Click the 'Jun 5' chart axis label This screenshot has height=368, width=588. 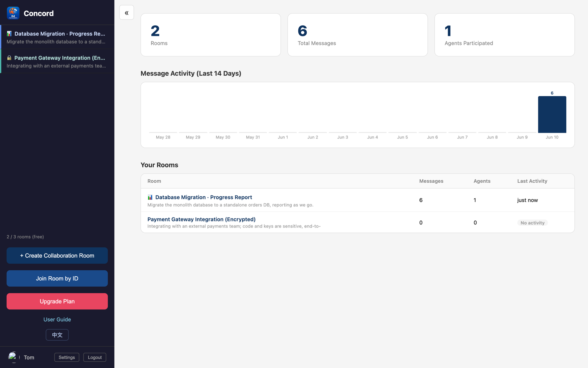coord(402,137)
